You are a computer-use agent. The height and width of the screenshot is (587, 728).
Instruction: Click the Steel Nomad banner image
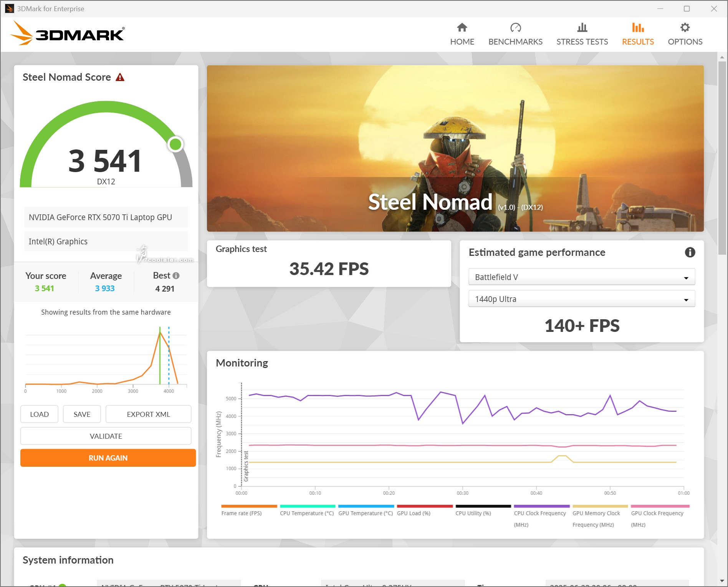click(455, 148)
